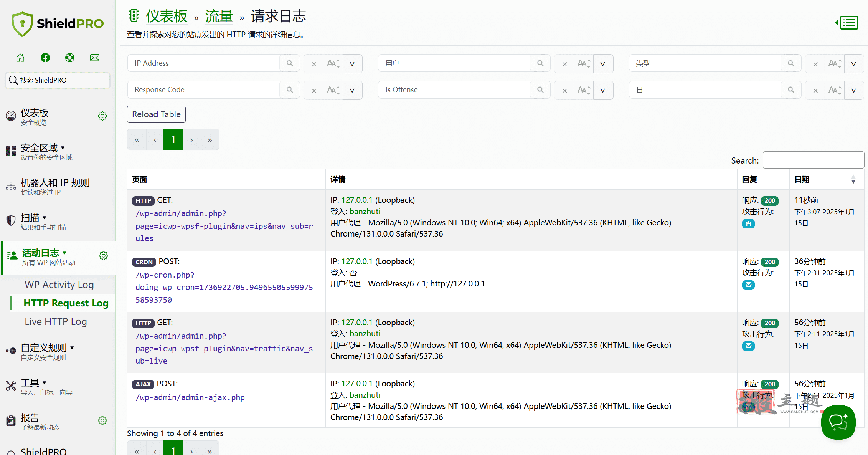Click search icon in 用户 filter
Image resolution: width=868 pixels, height=455 pixels.
click(540, 63)
